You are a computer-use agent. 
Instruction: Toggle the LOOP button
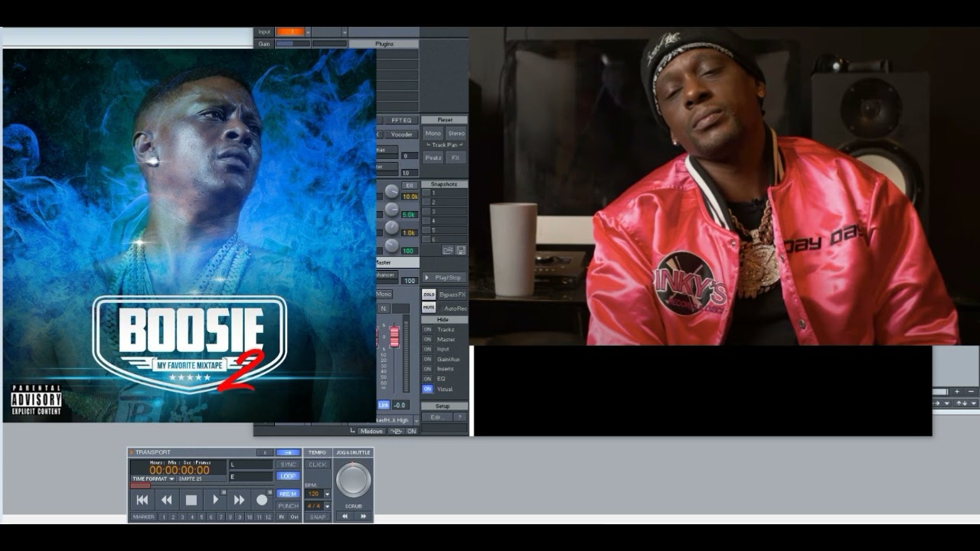288,476
